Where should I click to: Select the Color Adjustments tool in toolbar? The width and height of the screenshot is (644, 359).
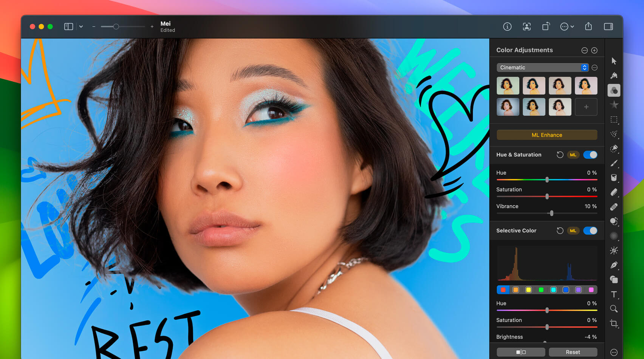pyautogui.click(x=614, y=90)
